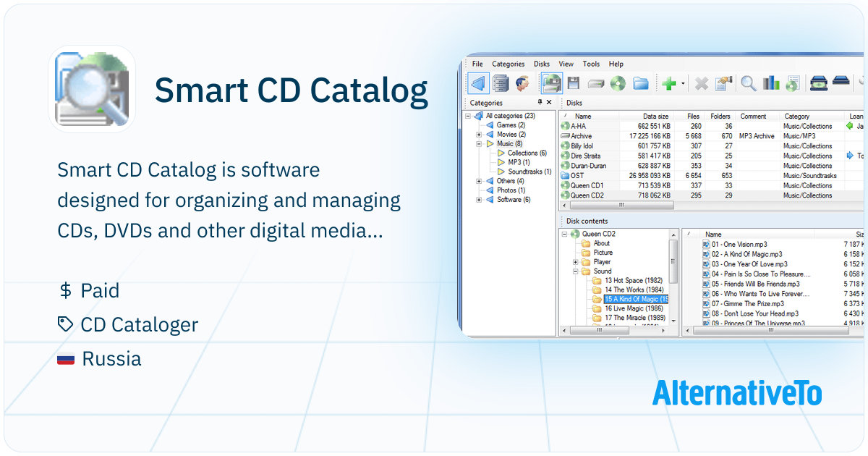Collapse the Queen CD2 tree node
The height and width of the screenshot is (456, 868).
tap(565, 234)
